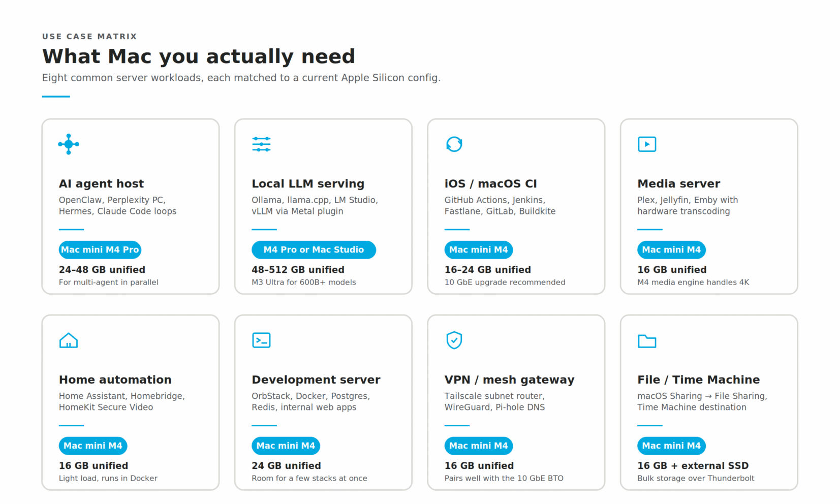Image resolution: width=840 pixels, height=504 pixels.
Task: Select the Mac mini M4 badge under Media server
Action: tap(671, 250)
